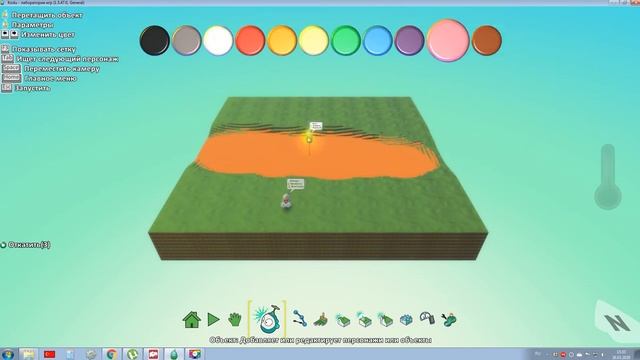Click the Переместить камеру hint
The image size is (640, 360).
point(62,69)
